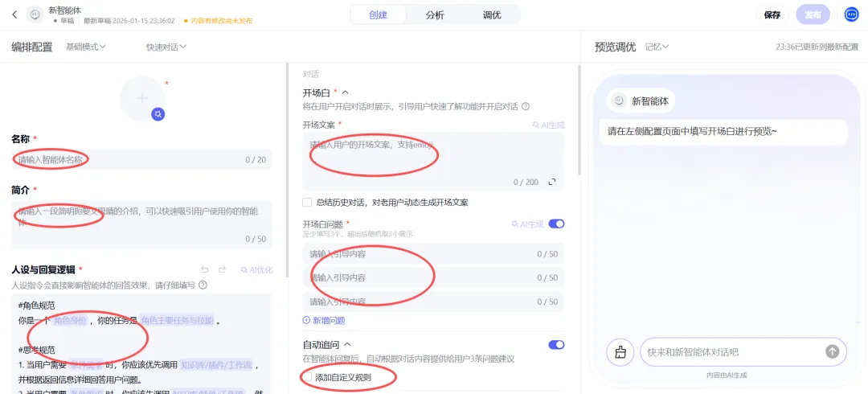868x394 pixels.
Task: Click the help icon beside 开场白 description
Action: tap(526, 106)
